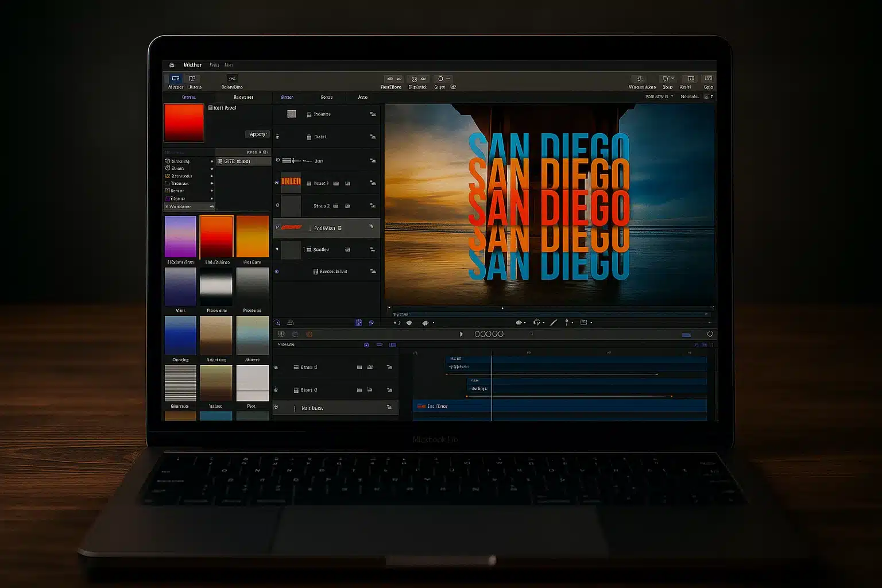Select the orange-to-red gradient thumbnail
Viewport: 882px width, 588px height.
216,236
